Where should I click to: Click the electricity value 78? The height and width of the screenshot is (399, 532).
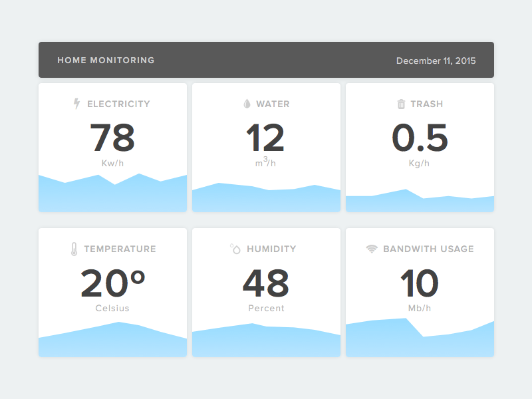pos(112,138)
